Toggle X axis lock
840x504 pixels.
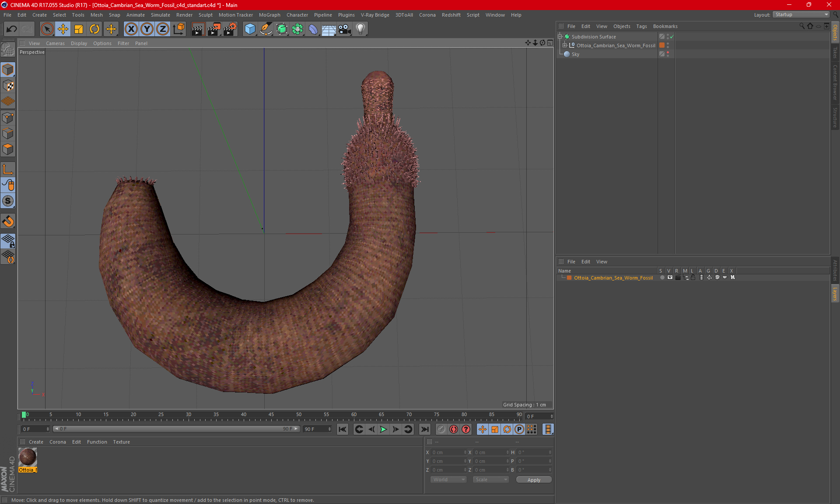(131, 29)
